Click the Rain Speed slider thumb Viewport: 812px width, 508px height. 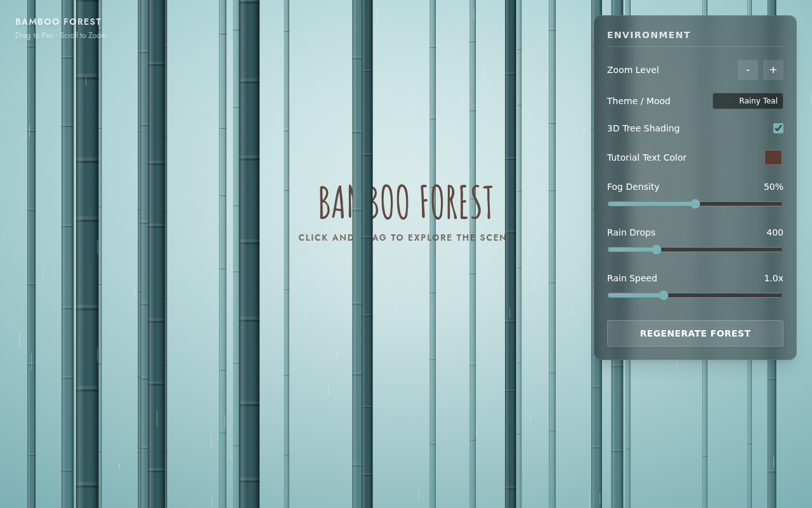pyautogui.click(x=664, y=295)
